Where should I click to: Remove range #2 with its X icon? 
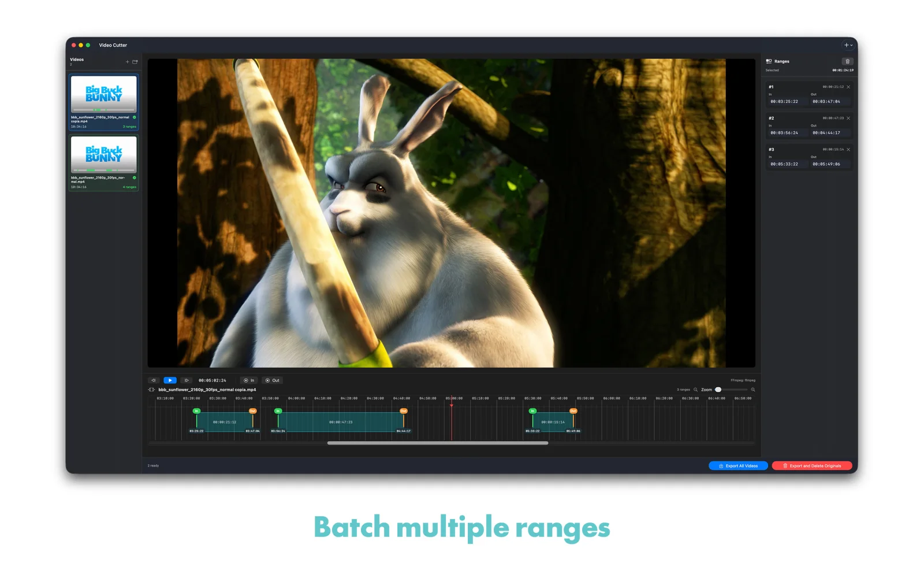tap(848, 118)
